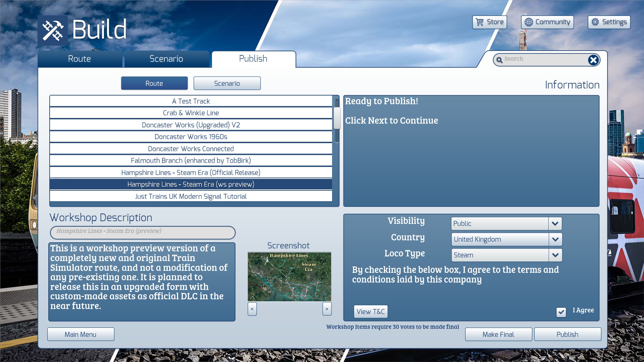Show previous screenshot with left arrow

pos(252,309)
